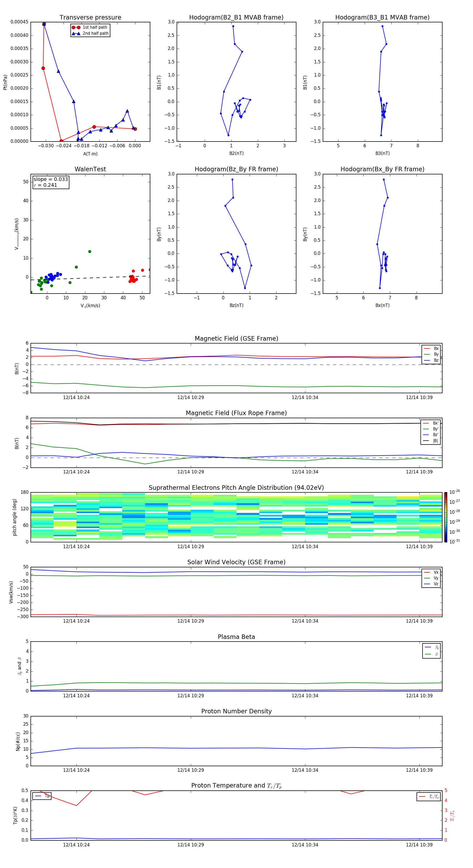Click the 'Pt(nPa)' y-axis label
The image size is (473, 868).
point(5,82)
